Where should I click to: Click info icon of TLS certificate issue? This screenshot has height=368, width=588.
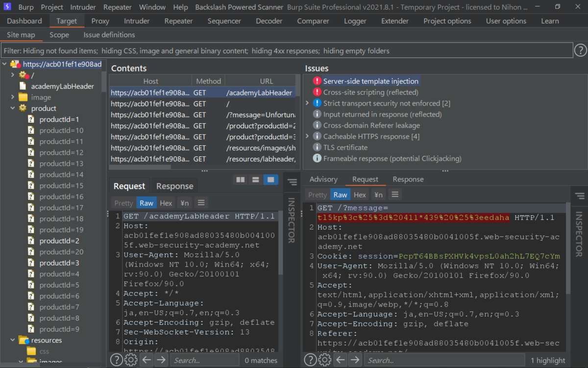[317, 147]
